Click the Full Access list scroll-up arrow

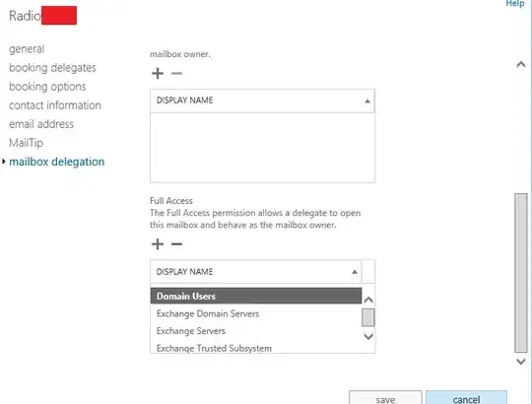(368, 300)
